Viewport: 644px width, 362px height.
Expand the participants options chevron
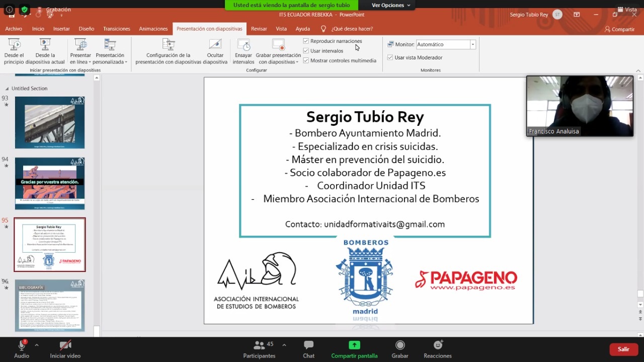[x=284, y=345]
